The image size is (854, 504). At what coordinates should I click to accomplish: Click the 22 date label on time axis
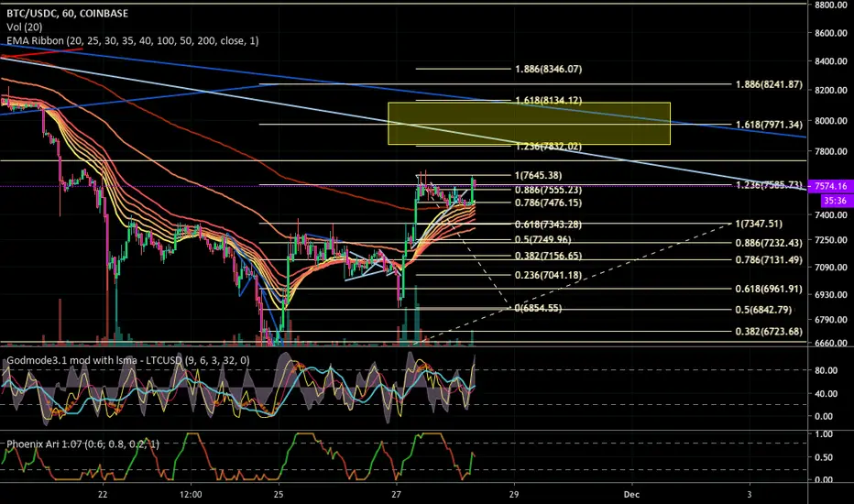[103, 495]
